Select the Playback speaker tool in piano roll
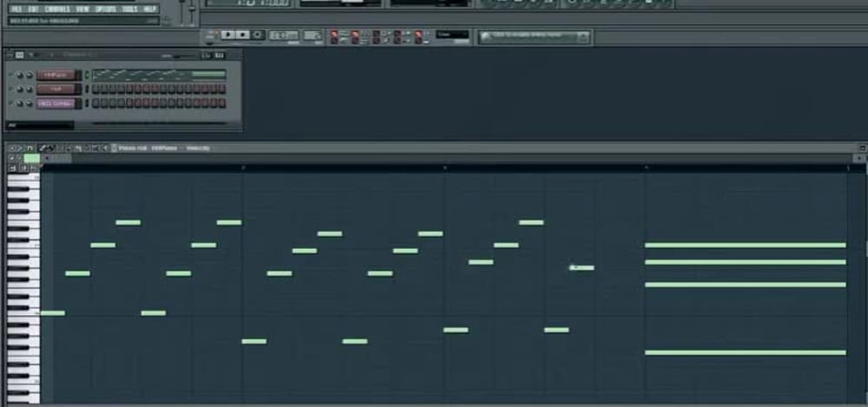The image size is (868, 407). pyautogui.click(x=103, y=148)
